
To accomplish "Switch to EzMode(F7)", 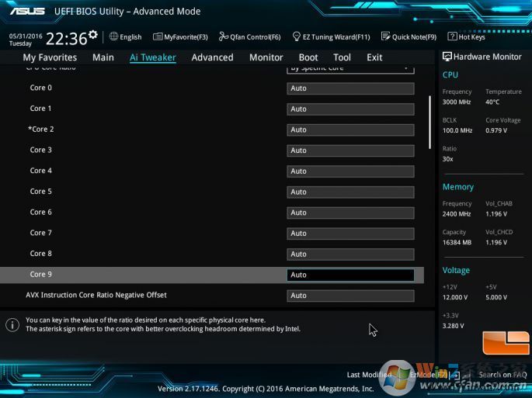I will pos(426,375).
